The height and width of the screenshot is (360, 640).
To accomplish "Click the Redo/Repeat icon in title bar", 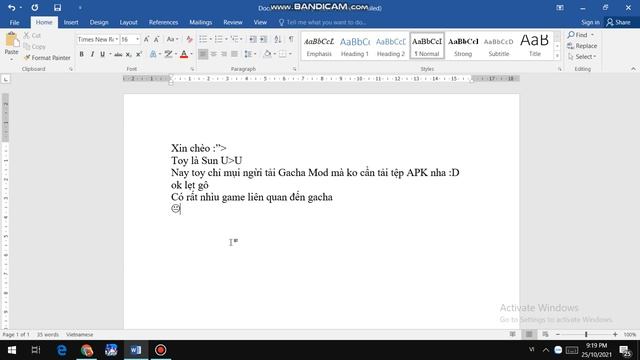I will [35, 7].
